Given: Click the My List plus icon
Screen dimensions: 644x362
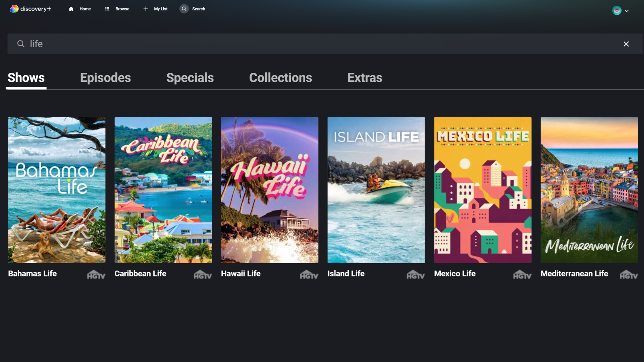Looking at the screenshot, I should point(146,9).
